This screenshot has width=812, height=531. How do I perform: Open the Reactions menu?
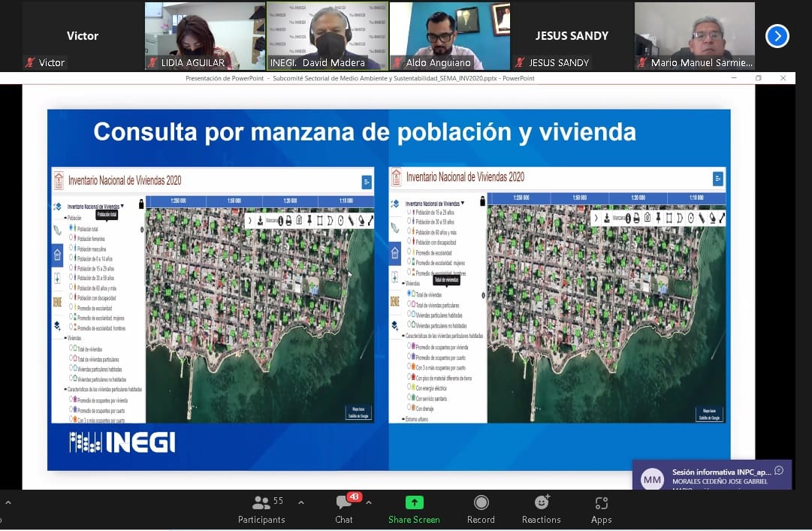click(x=541, y=508)
